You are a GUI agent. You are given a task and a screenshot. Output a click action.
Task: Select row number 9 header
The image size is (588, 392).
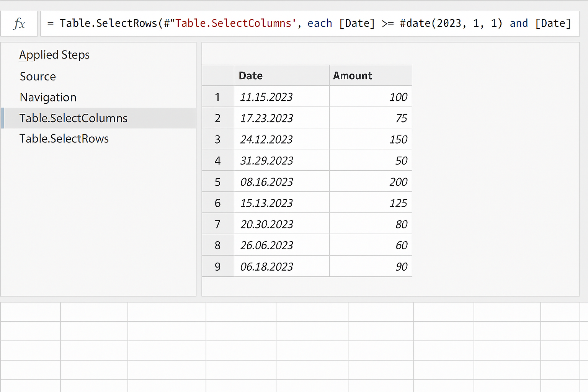point(218,266)
